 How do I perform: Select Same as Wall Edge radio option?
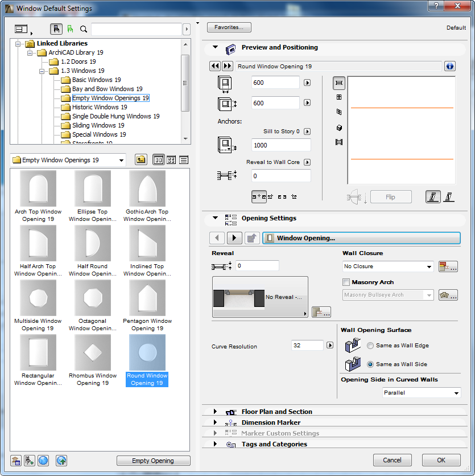coord(370,346)
